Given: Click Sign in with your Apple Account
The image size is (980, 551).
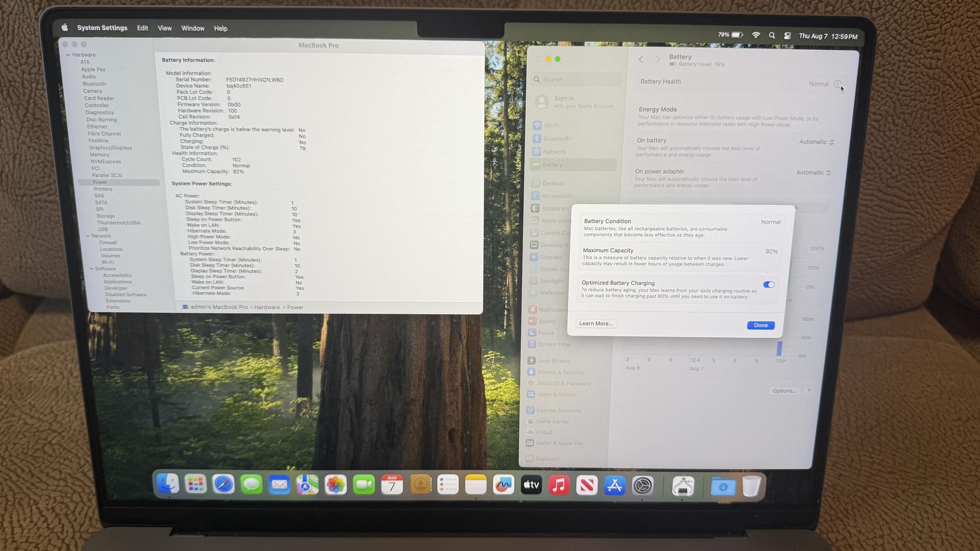Looking at the screenshot, I should 574,102.
